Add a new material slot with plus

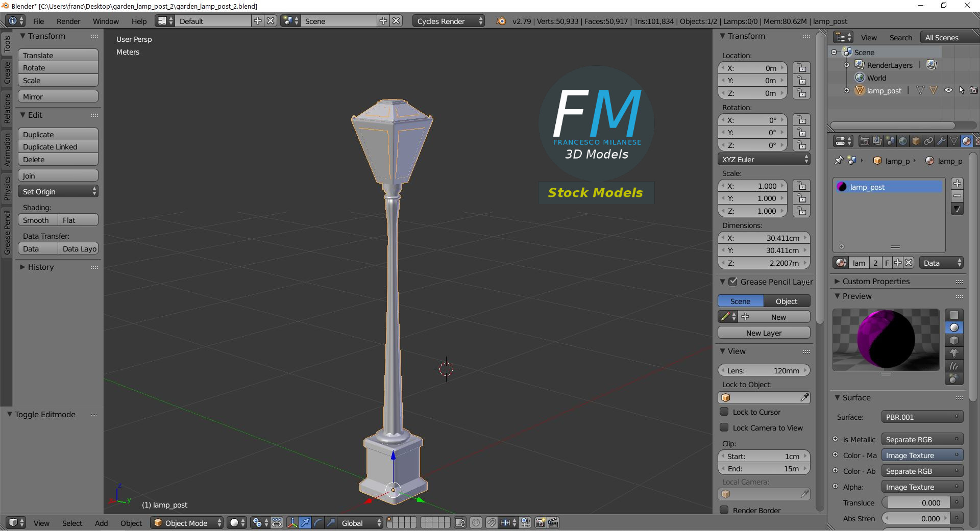click(x=957, y=184)
